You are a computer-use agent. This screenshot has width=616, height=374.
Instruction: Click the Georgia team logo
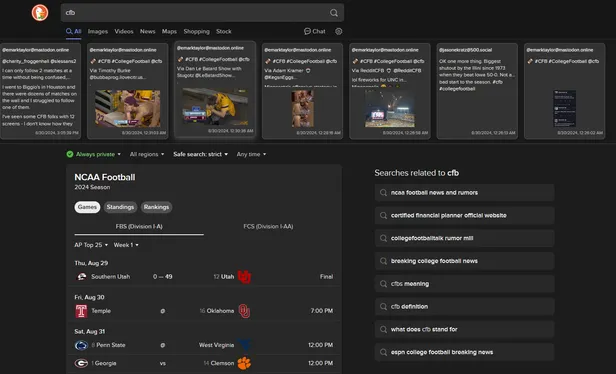tap(81, 363)
